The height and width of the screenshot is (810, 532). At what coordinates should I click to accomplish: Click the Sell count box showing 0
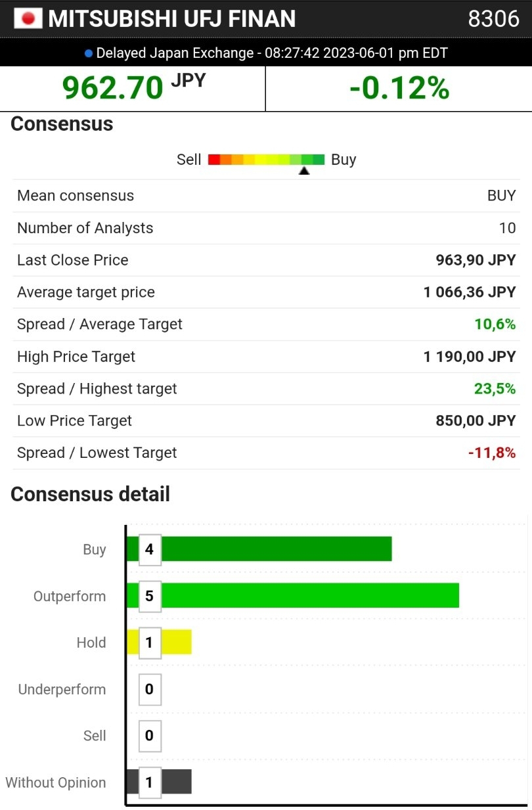click(x=150, y=735)
